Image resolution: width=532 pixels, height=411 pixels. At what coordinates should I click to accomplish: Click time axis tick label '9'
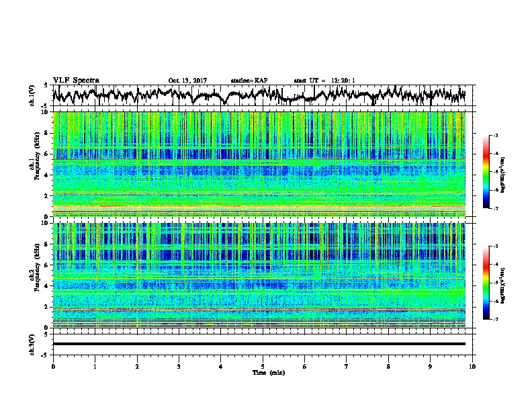(x=430, y=367)
